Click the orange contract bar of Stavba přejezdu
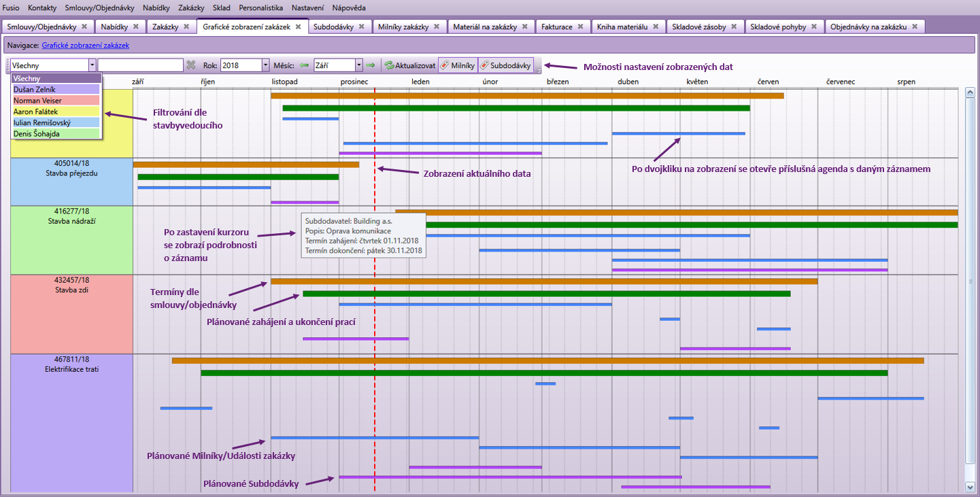980x497 pixels. click(246, 165)
